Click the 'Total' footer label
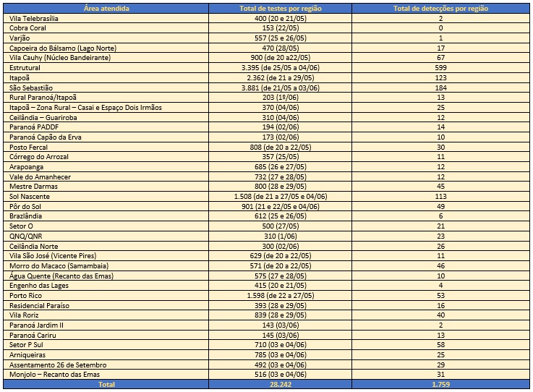This screenshot has width=533, height=392. point(106,385)
